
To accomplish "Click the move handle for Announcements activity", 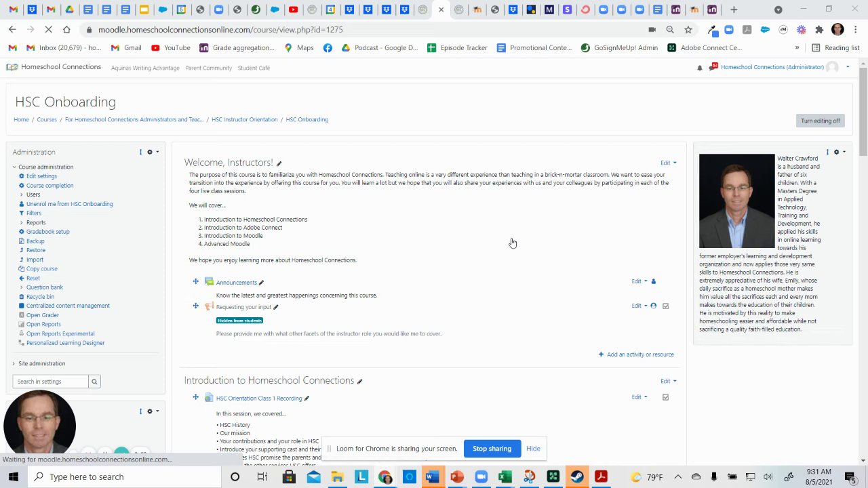I will [195, 281].
